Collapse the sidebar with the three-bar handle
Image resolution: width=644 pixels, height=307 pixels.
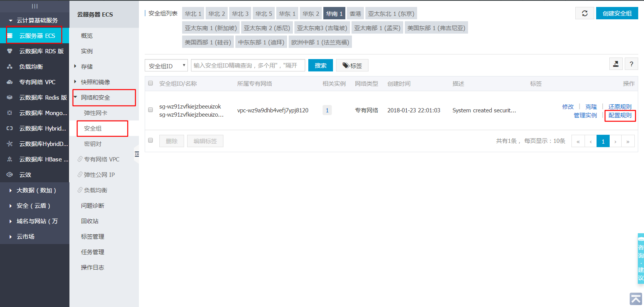35,6
